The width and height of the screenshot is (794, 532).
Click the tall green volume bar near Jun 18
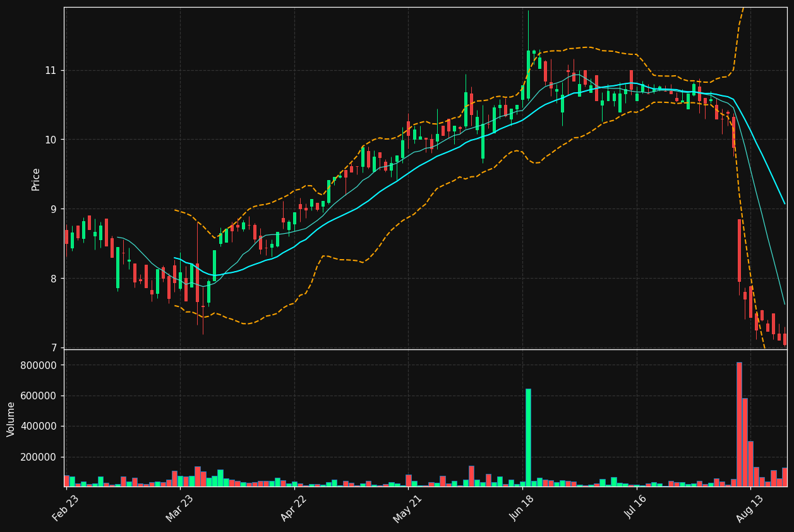pos(528,438)
